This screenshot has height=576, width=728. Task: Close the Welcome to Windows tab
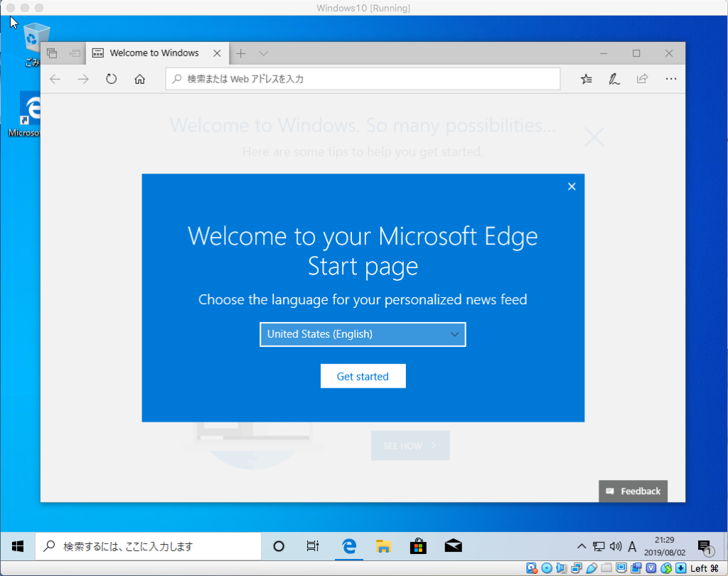click(x=217, y=53)
